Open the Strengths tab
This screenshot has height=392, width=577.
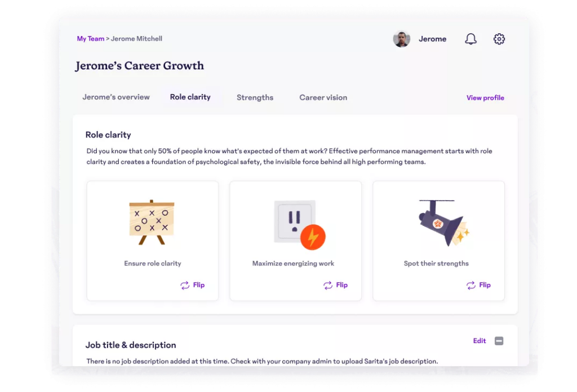coord(255,97)
